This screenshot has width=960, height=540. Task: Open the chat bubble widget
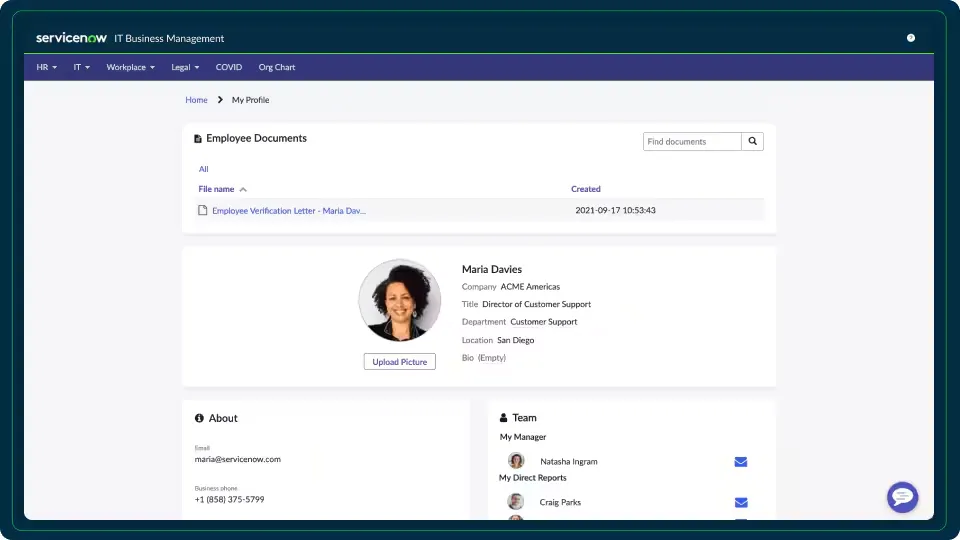(x=902, y=497)
